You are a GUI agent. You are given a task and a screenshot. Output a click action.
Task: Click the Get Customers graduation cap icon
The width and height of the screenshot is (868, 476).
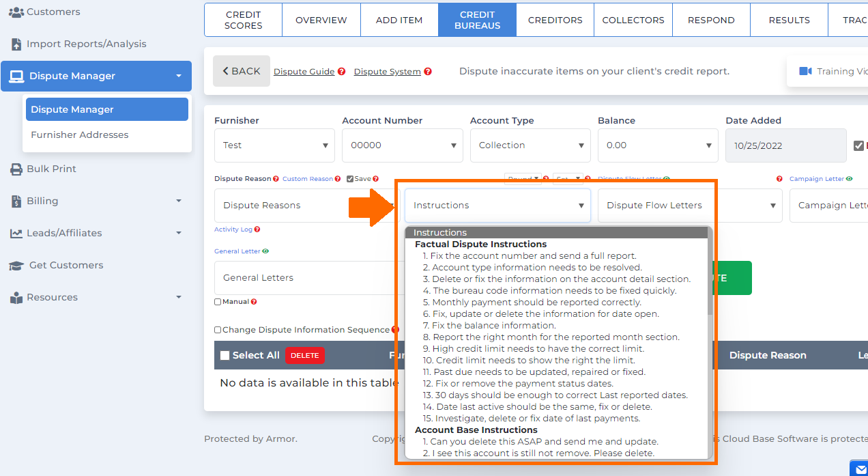click(16, 265)
